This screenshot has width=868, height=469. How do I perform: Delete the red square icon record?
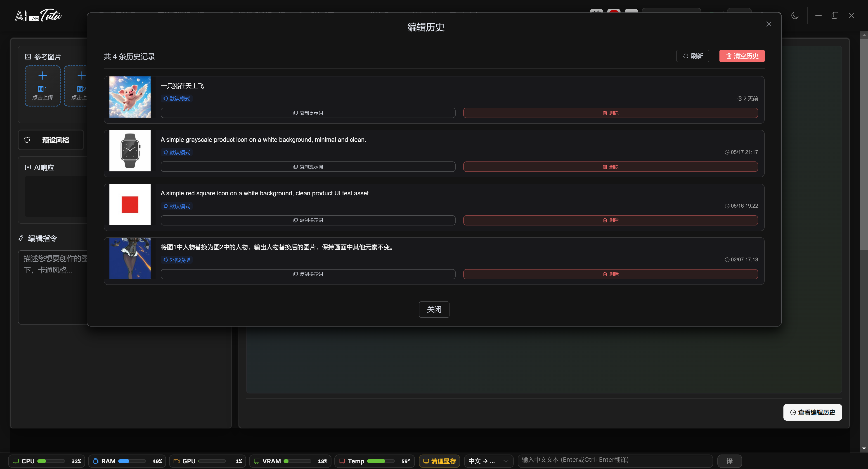pyautogui.click(x=610, y=220)
